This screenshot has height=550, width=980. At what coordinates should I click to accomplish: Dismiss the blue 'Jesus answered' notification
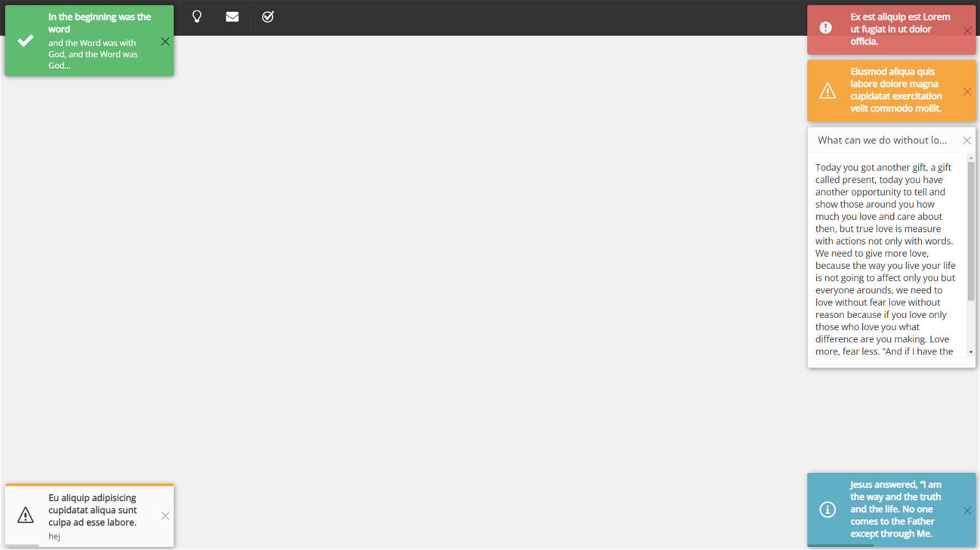pos(967,510)
